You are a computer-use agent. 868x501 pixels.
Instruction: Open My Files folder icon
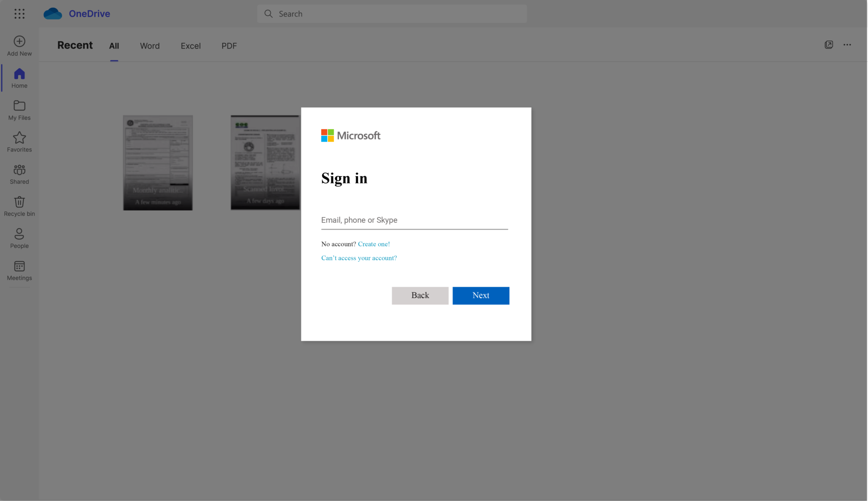[19, 105]
